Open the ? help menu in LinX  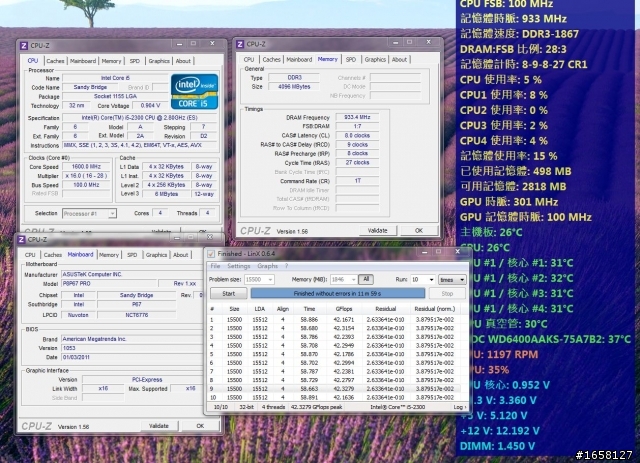tap(287, 266)
